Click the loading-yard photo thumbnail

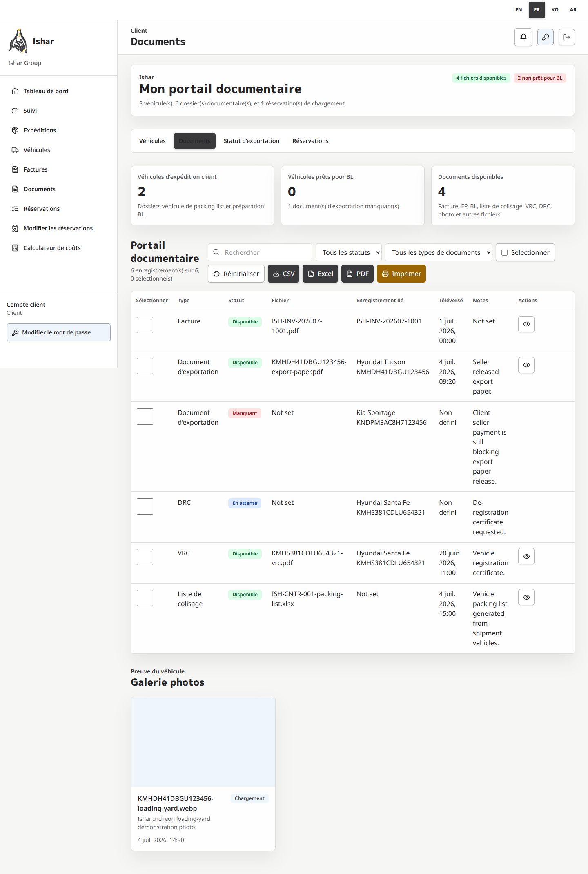coord(203,742)
